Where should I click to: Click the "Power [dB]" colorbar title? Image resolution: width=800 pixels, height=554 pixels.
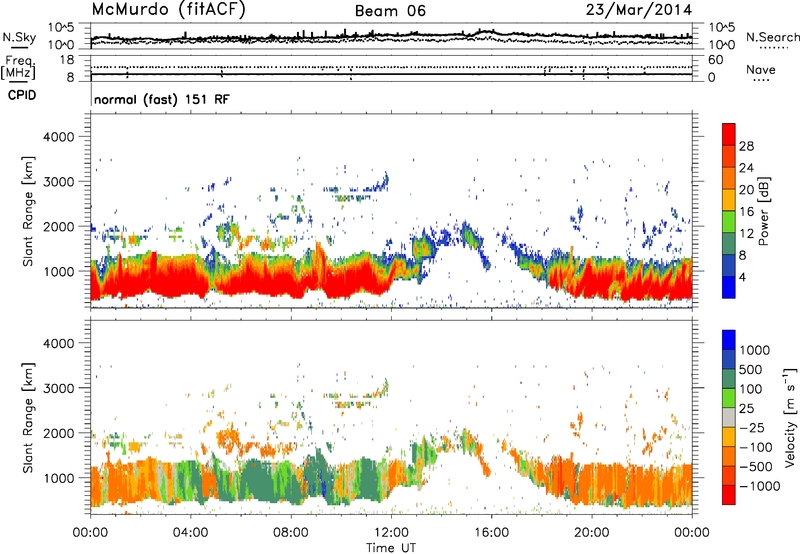pyautogui.click(x=763, y=211)
